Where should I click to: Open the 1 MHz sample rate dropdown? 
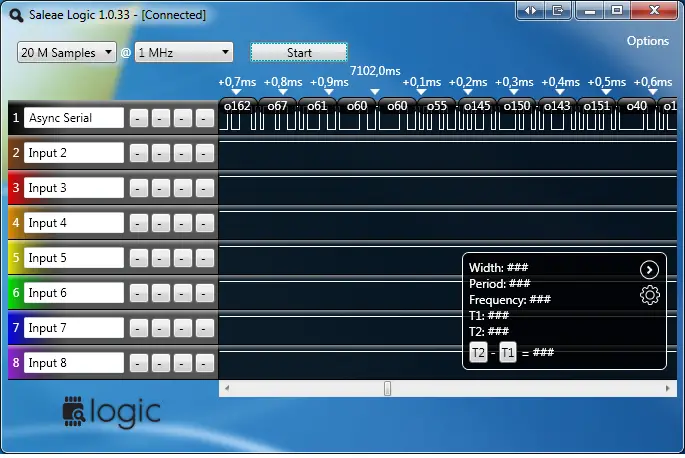pyautogui.click(x=183, y=52)
